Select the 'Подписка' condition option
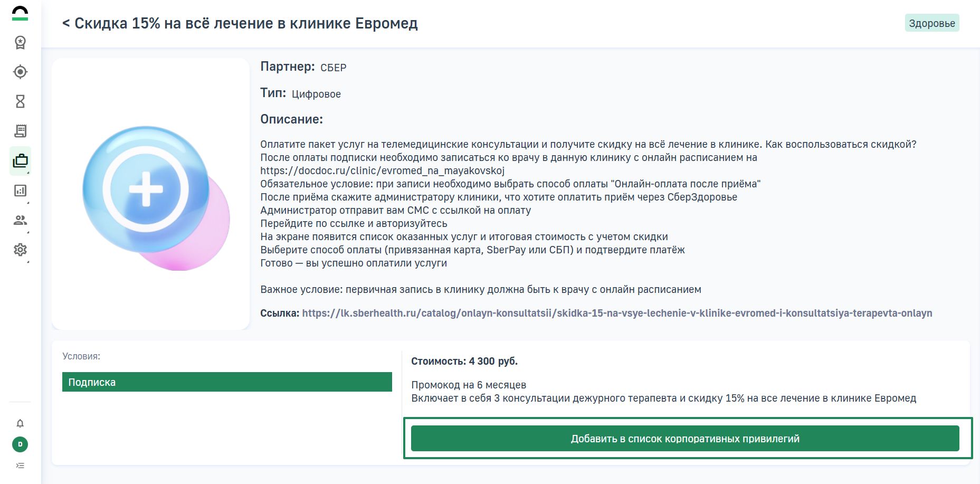 coord(227,382)
